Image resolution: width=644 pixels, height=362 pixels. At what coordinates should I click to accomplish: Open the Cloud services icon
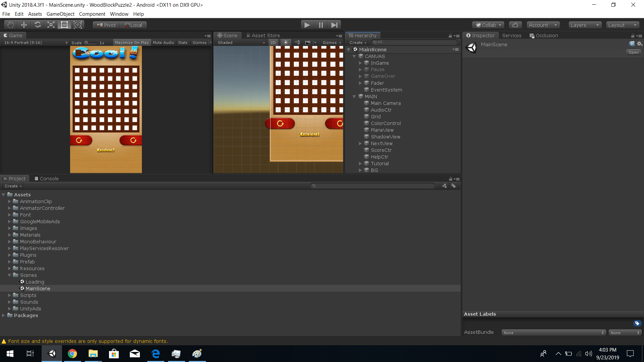515,25
